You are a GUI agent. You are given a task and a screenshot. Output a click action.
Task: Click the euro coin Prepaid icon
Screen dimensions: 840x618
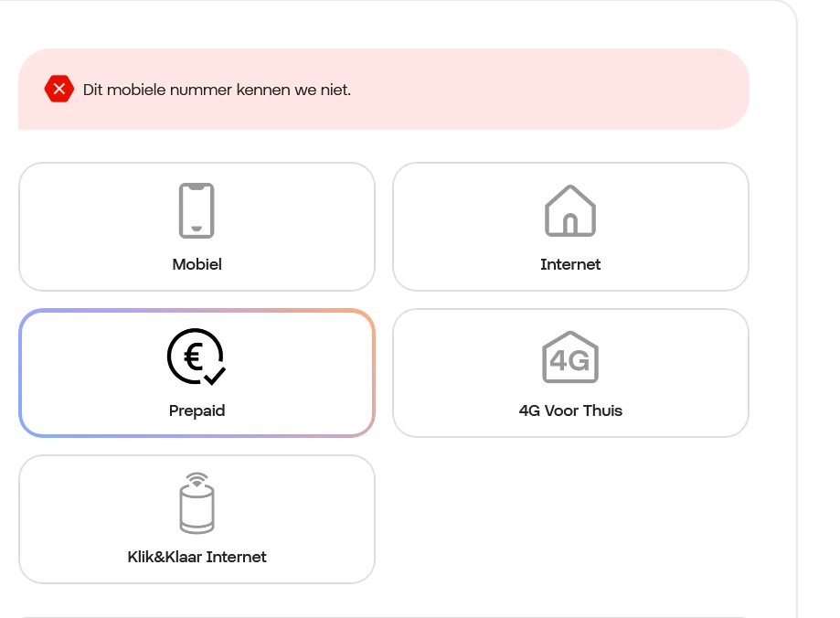tap(194, 356)
